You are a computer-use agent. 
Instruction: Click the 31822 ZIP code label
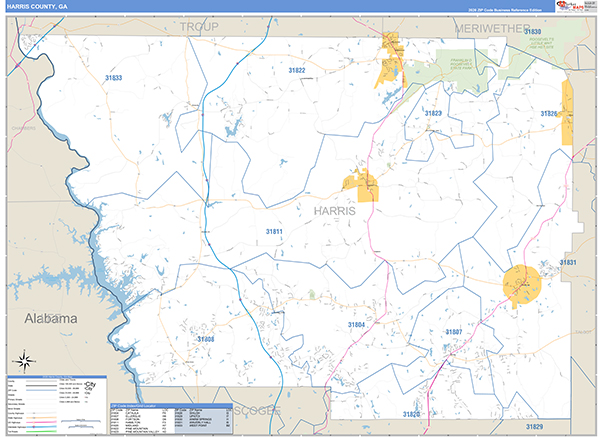[297, 70]
